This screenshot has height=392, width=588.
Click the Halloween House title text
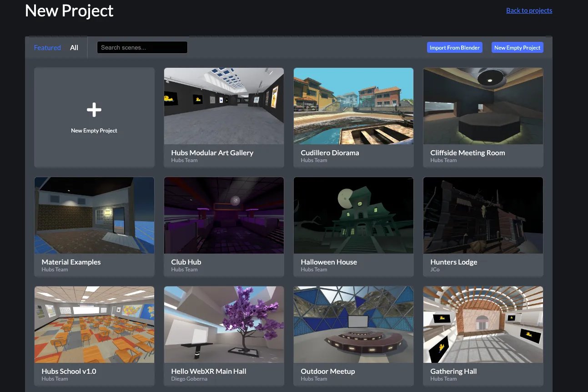click(x=329, y=262)
